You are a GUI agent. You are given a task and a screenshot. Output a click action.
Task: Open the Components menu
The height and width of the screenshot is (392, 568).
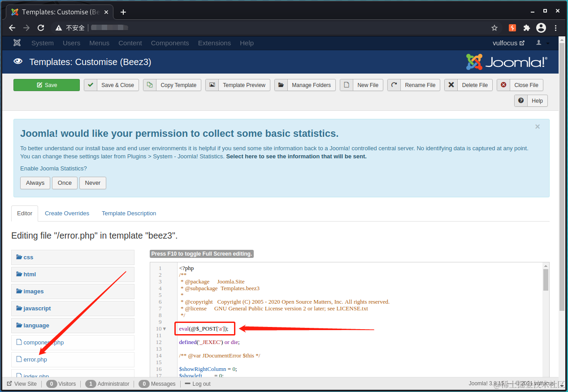pyautogui.click(x=170, y=43)
